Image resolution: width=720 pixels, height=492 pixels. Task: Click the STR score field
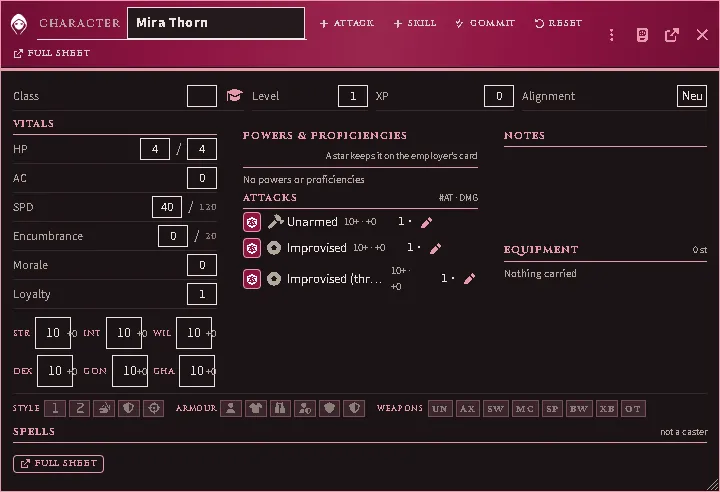point(53,333)
